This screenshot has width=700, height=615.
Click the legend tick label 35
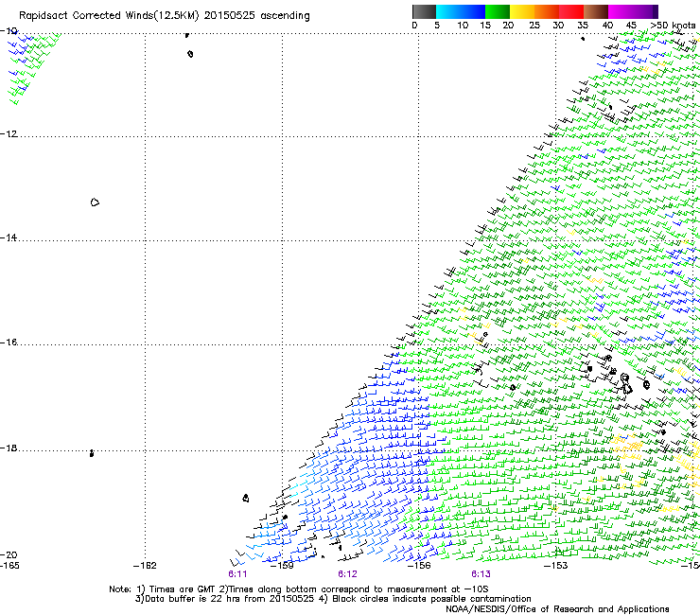click(583, 26)
